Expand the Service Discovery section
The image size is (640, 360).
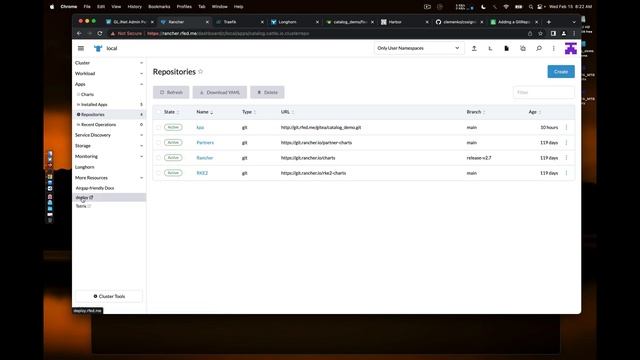tap(109, 135)
